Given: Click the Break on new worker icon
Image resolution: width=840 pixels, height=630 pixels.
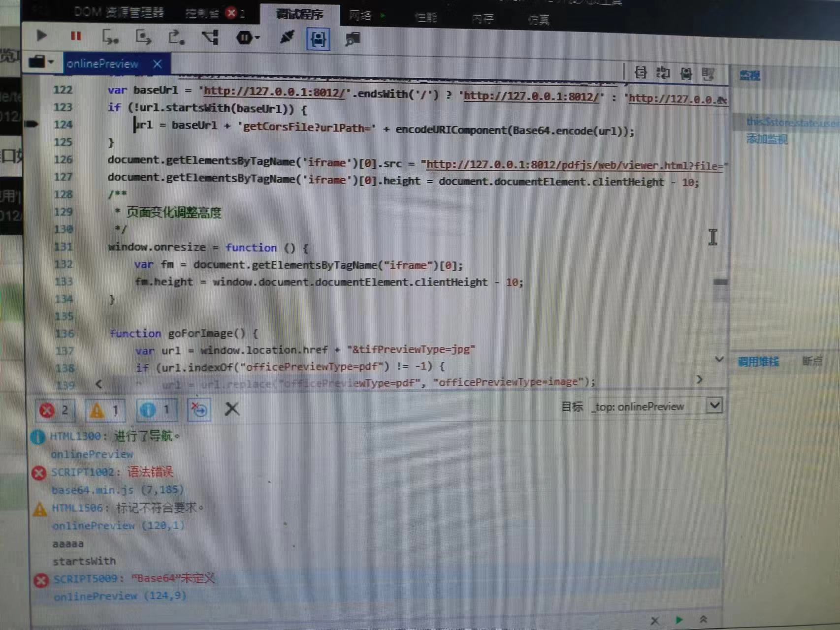Looking at the screenshot, I should click(x=210, y=37).
